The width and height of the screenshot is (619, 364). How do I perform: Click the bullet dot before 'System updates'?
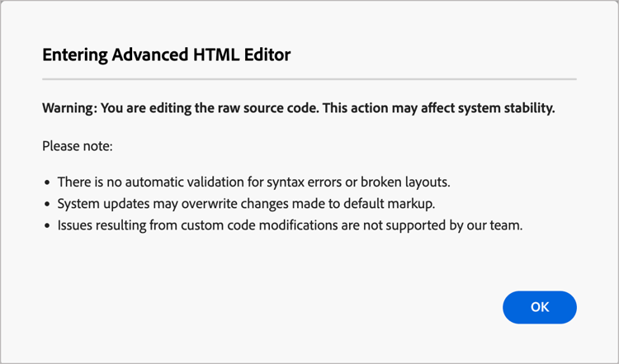(46, 204)
